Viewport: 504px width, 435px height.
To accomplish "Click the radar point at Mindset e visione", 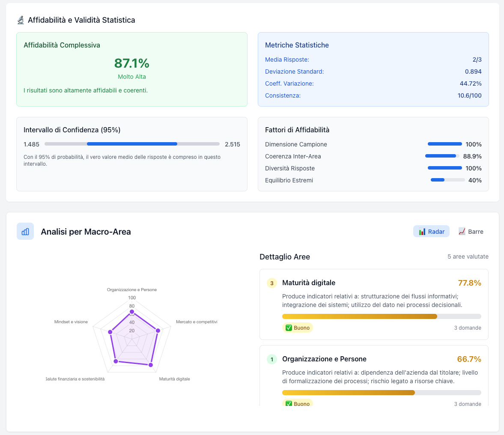I will click(x=110, y=332).
